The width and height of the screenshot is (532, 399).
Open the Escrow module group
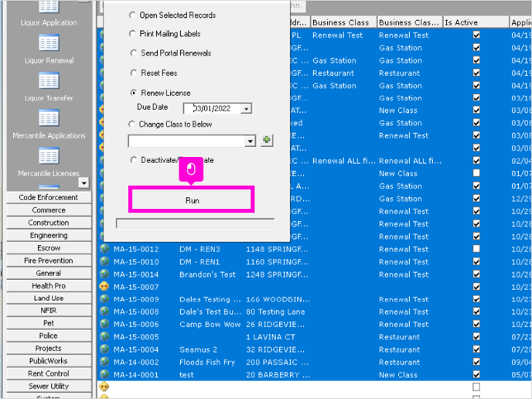[x=49, y=247]
